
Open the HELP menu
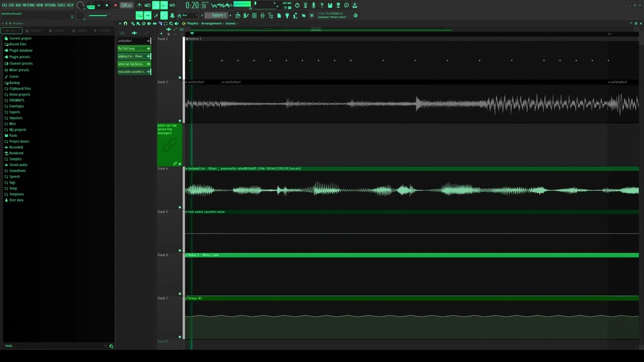pyautogui.click(x=70, y=5)
